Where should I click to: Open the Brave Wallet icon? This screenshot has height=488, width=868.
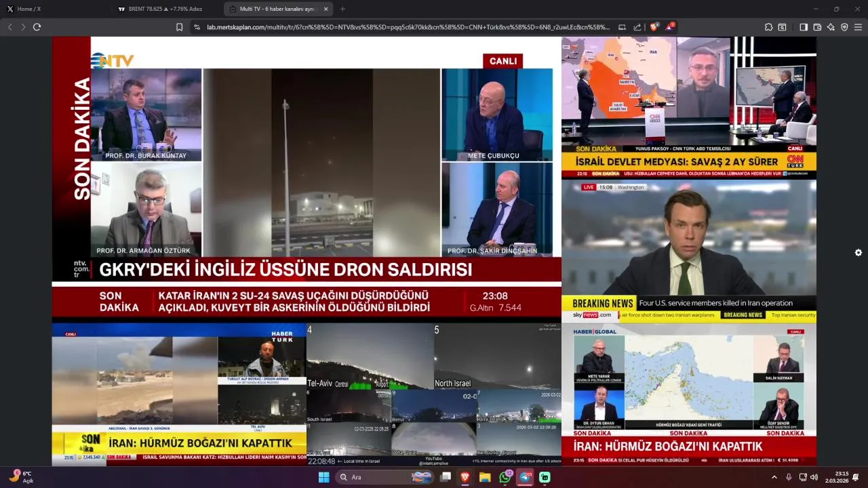click(x=817, y=27)
